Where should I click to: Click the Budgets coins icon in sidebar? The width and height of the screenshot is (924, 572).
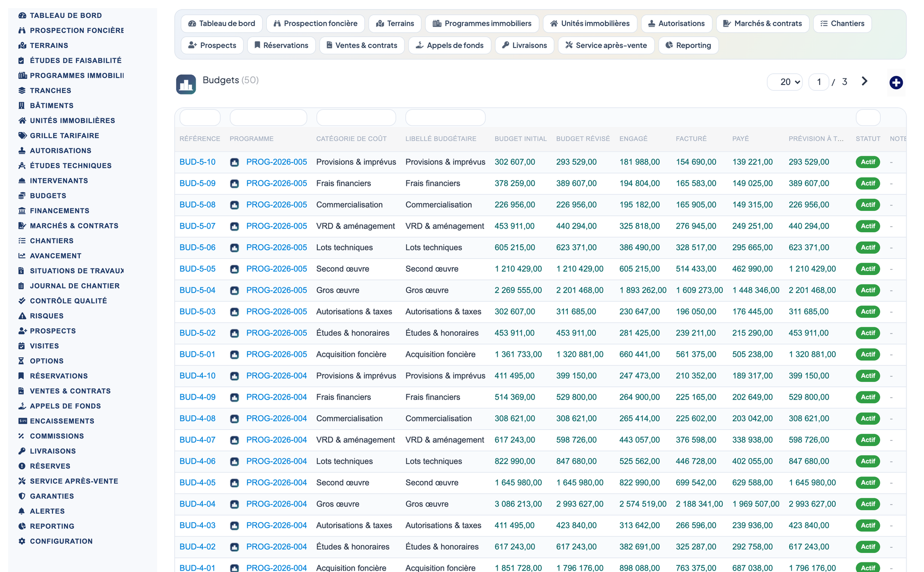(x=22, y=196)
